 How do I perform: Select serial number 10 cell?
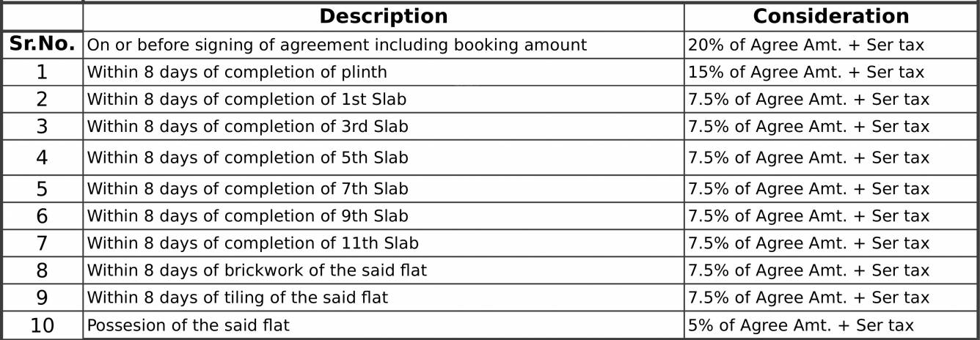point(42,325)
